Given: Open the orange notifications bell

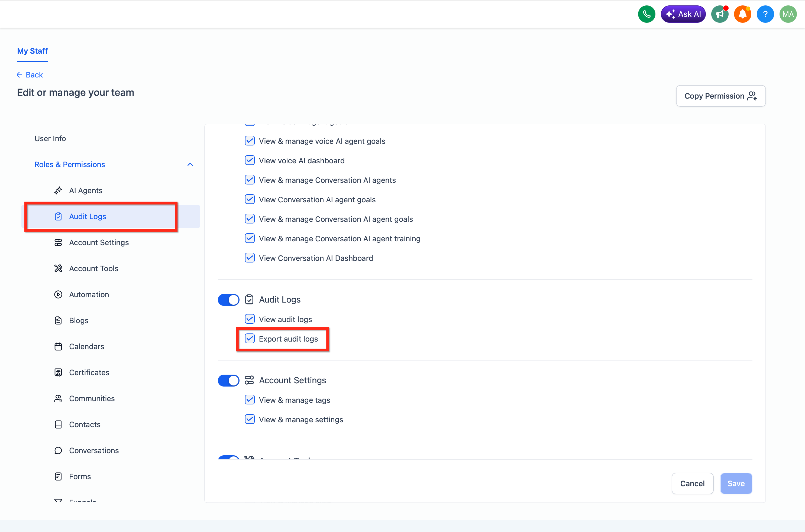Looking at the screenshot, I should pyautogui.click(x=742, y=14).
